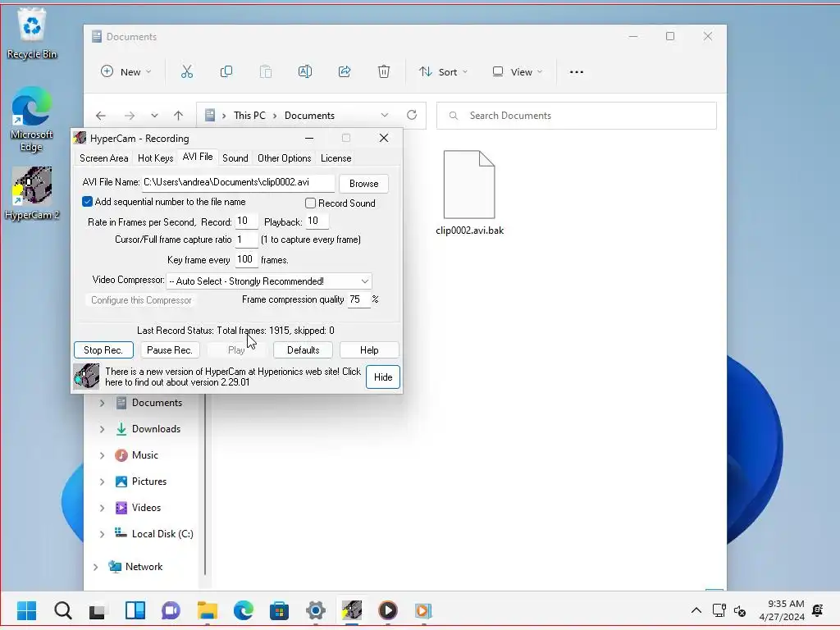
Task: Open the Windows Start menu
Action: pos(26,610)
